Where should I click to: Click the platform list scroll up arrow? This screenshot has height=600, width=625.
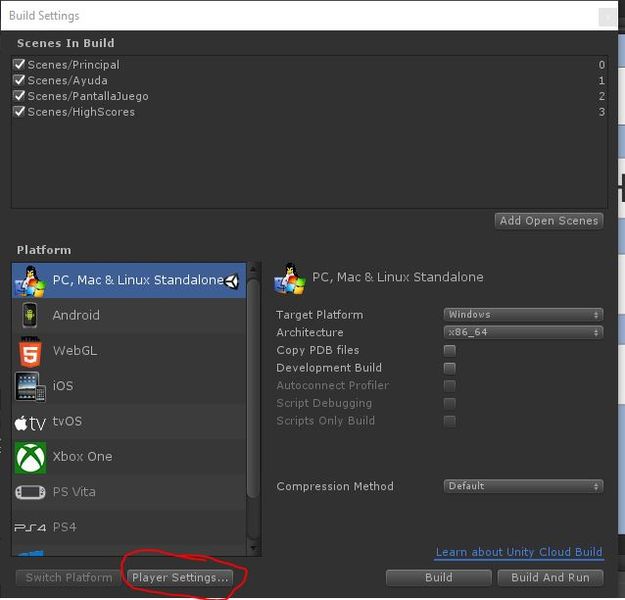pyautogui.click(x=253, y=270)
